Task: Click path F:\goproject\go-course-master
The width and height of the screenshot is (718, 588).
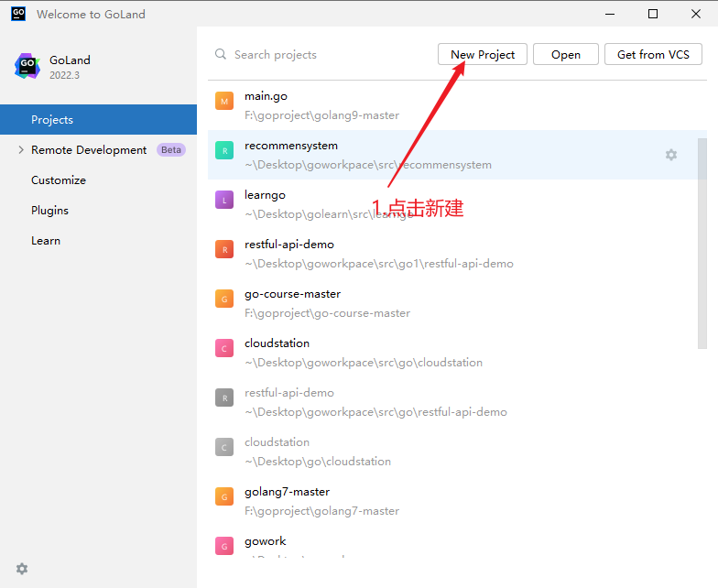Action: [327, 313]
